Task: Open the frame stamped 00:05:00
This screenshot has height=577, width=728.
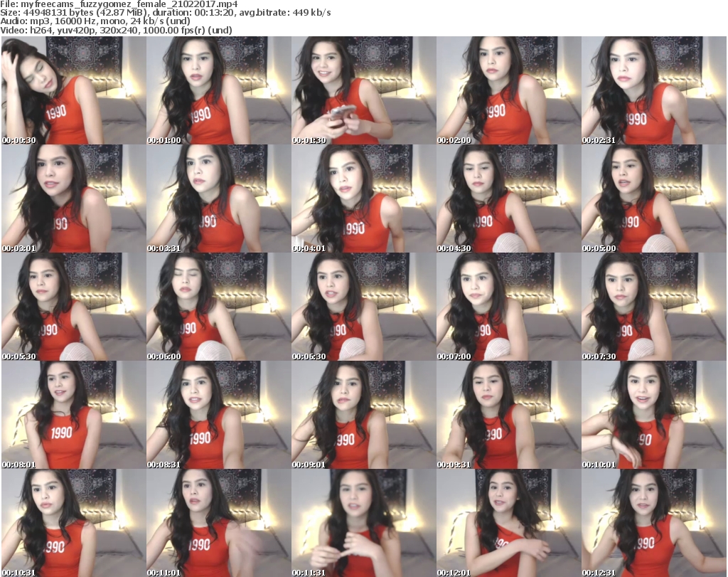Action: tap(654, 198)
